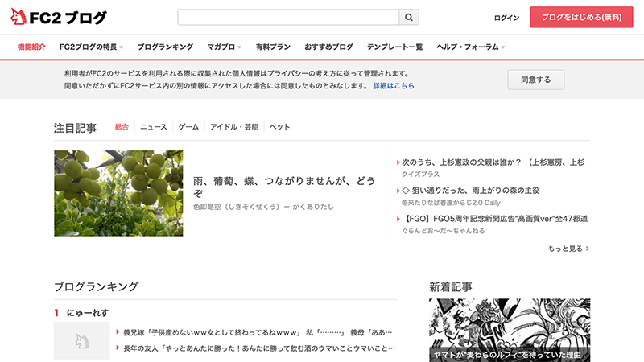The width and height of the screenshot is (644, 362).
Task: Follow the 詳細はこちら privacy link
Action: (394, 86)
